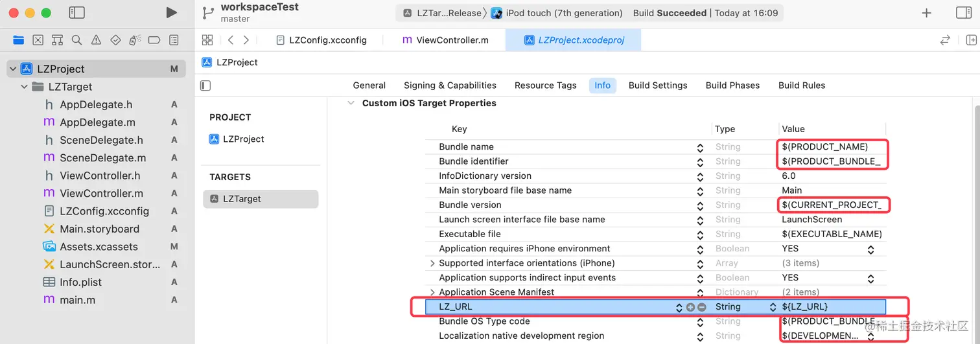This screenshot has width=980, height=344.
Task: Open the Find navigator magnifier icon
Action: click(76, 40)
